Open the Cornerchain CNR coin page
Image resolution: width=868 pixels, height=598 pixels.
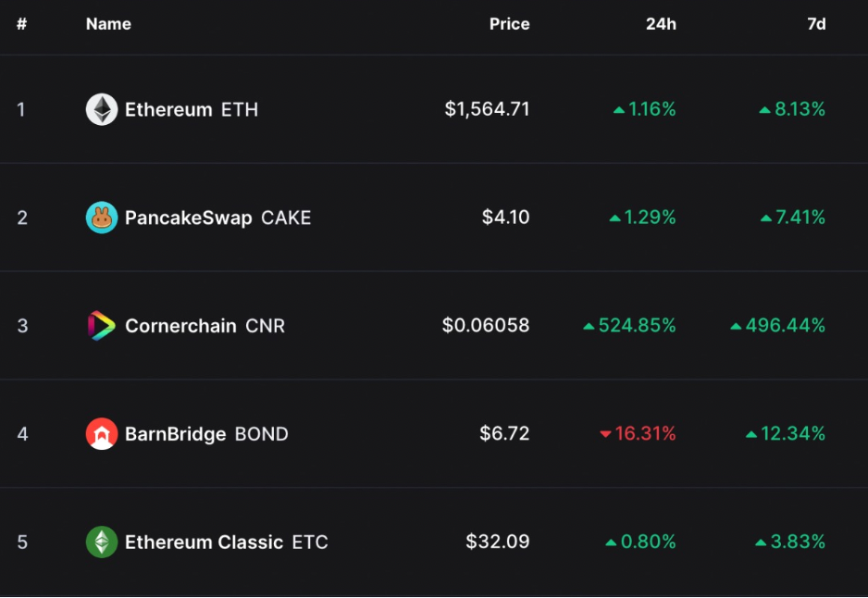(205, 326)
